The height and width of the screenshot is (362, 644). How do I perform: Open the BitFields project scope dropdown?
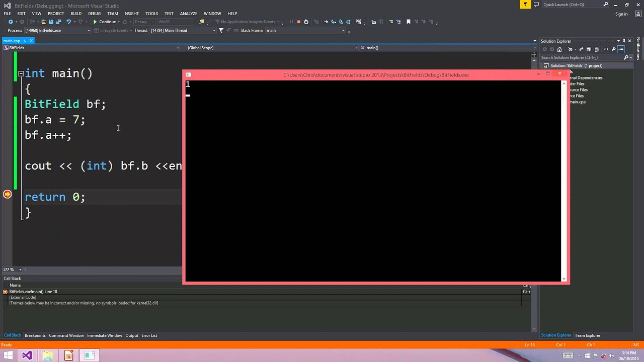[x=91, y=48]
